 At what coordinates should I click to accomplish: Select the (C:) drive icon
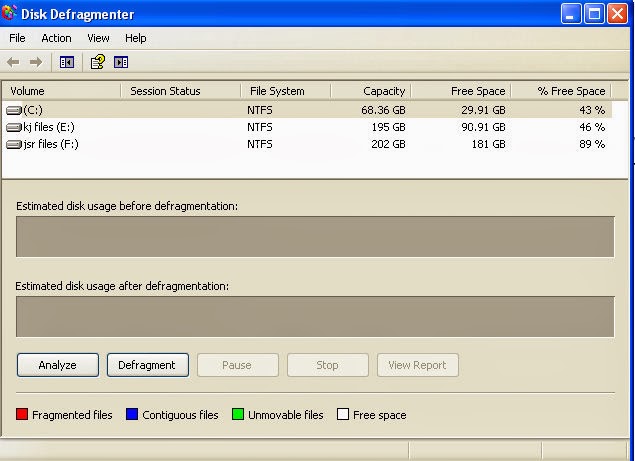click(14, 110)
